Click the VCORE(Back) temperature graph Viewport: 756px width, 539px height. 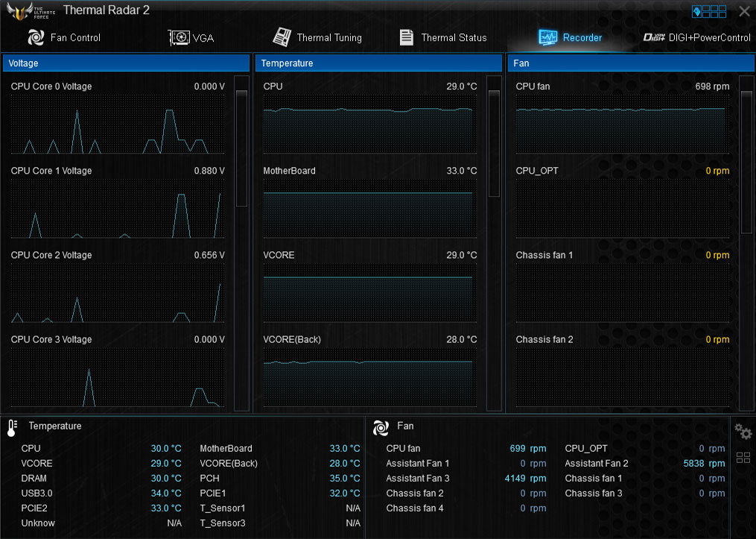pos(369,377)
